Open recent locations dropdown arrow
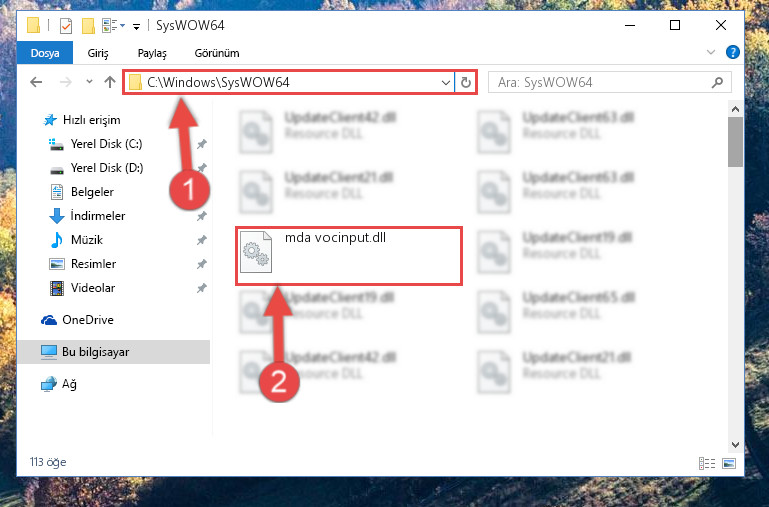Image resolution: width=769 pixels, height=507 pixels. [x=89, y=81]
